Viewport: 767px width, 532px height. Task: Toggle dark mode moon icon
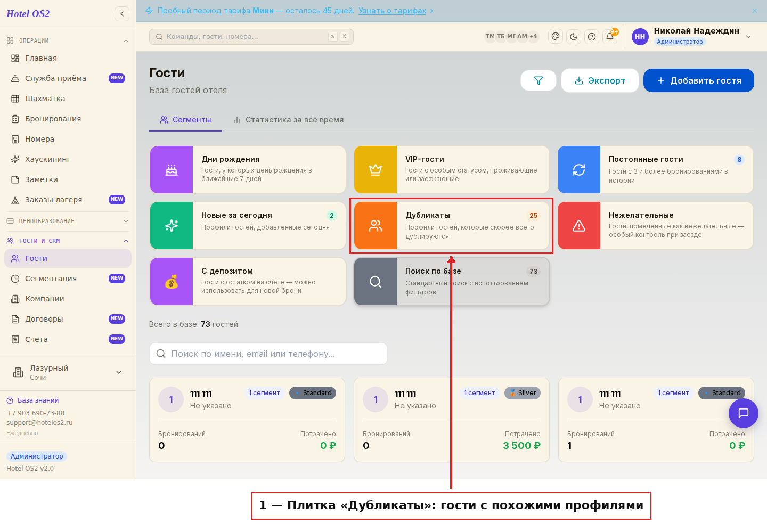point(574,37)
